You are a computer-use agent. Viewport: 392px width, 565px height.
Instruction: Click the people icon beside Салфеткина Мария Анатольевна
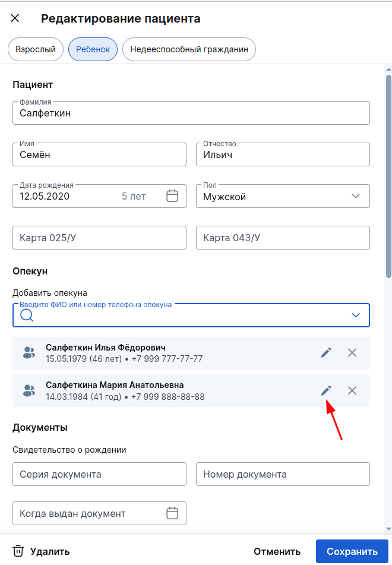pos(29,390)
